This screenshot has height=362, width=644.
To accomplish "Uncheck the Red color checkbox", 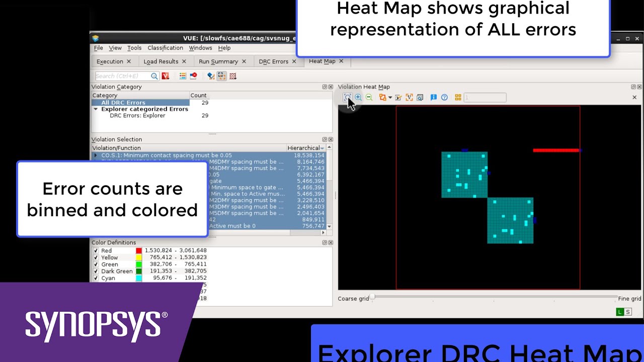I will pos(96,250).
